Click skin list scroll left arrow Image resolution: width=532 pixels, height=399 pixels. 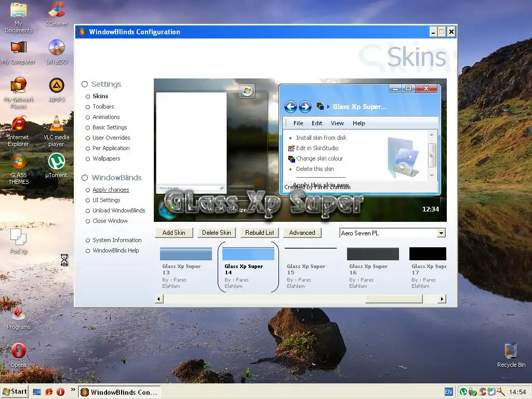[x=159, y=299]
